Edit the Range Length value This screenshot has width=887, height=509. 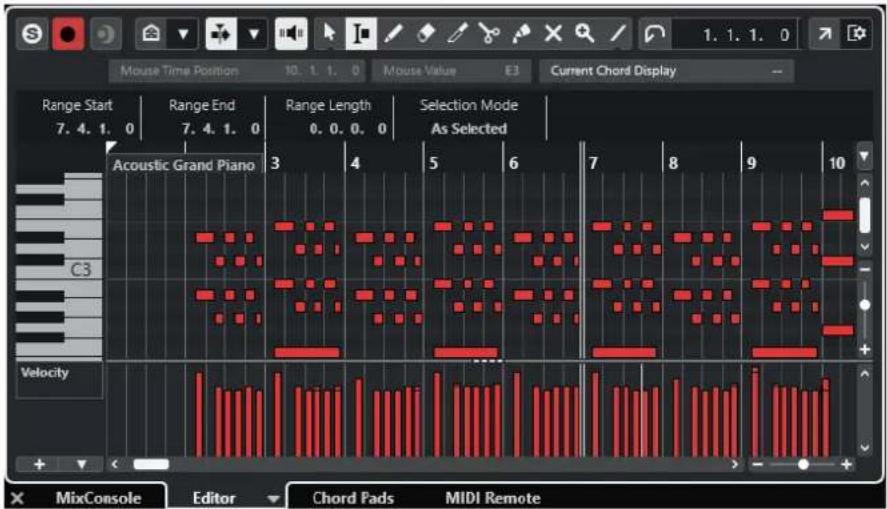point(347,129)
